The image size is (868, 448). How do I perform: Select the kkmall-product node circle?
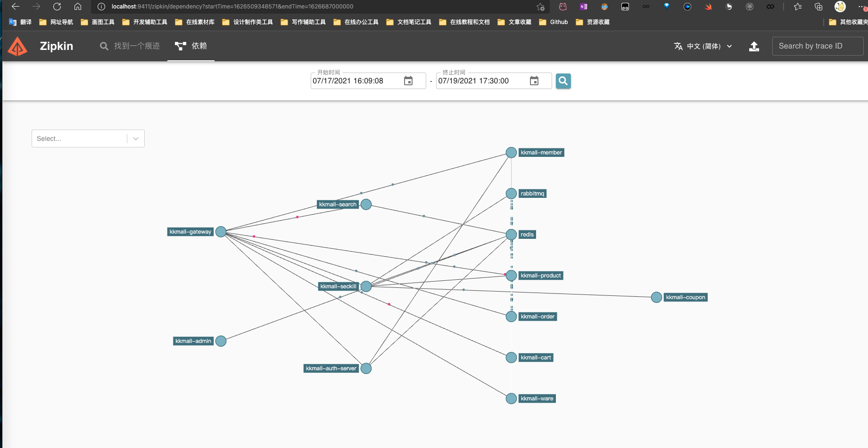[511, 276]
